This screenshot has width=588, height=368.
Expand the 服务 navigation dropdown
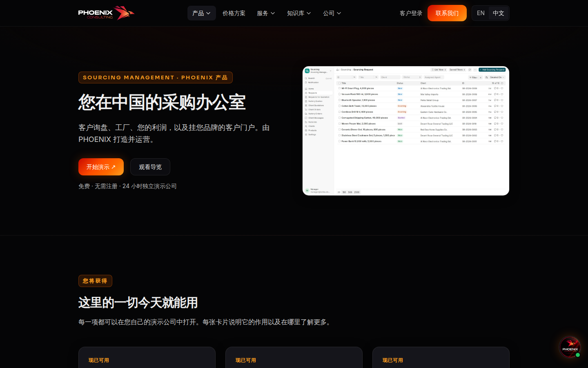(x=266, y=13)
